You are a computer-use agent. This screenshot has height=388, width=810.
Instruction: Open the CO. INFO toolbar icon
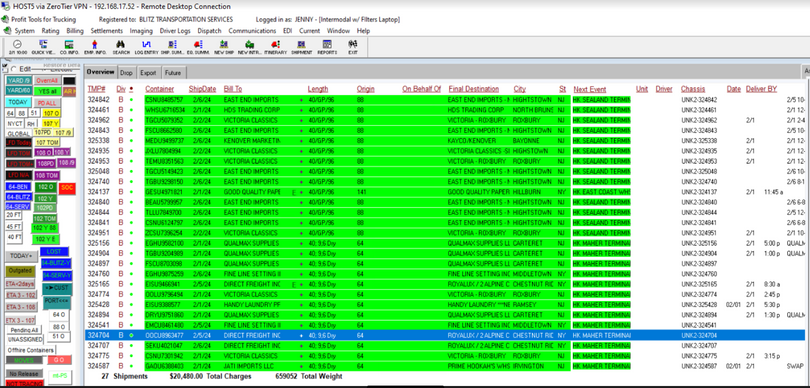pos(69,47)
